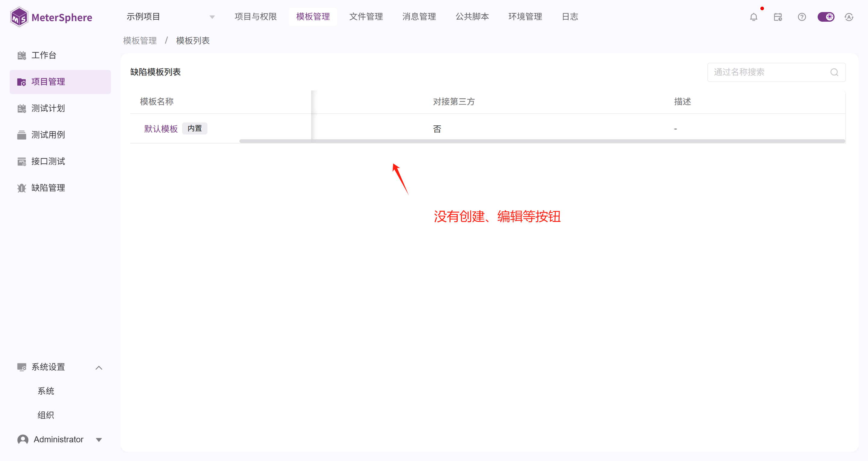Screen dimensions: 868x461
Task: Click the Administrator avatar icon
Action: tap(23, 439)
